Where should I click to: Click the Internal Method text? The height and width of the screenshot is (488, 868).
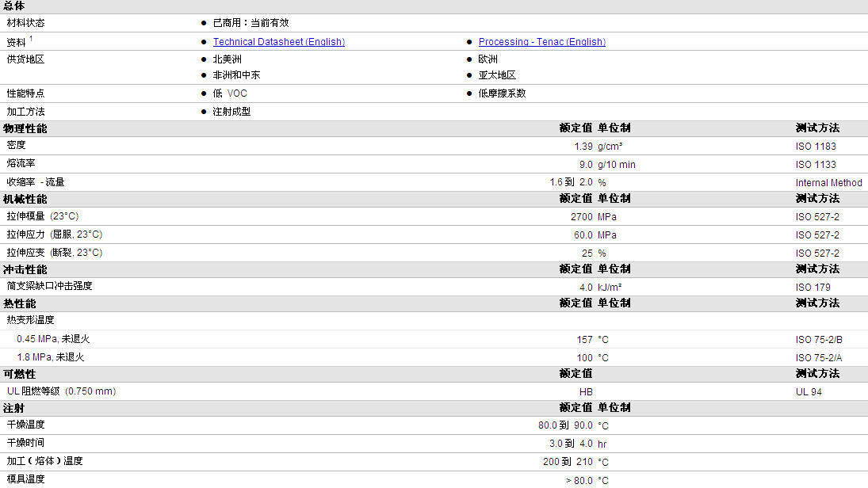[828, 182]
